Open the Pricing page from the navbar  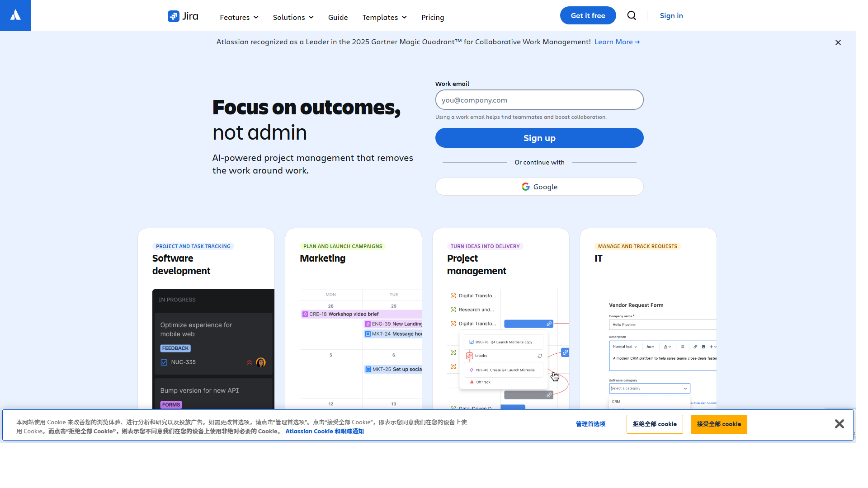pos(433,17)
